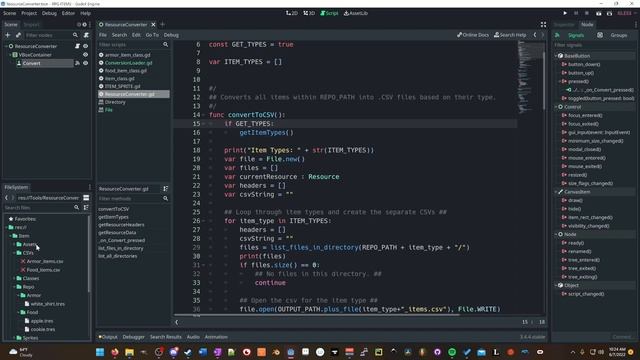Go back in FileSystem path history

tap(7, 198)
